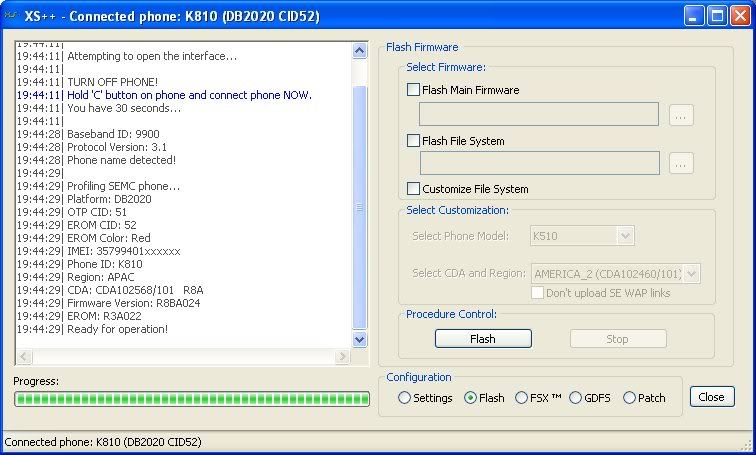Enable the Flash Main Firmware checkbox
Screen dimensions: 756x455
414,90
